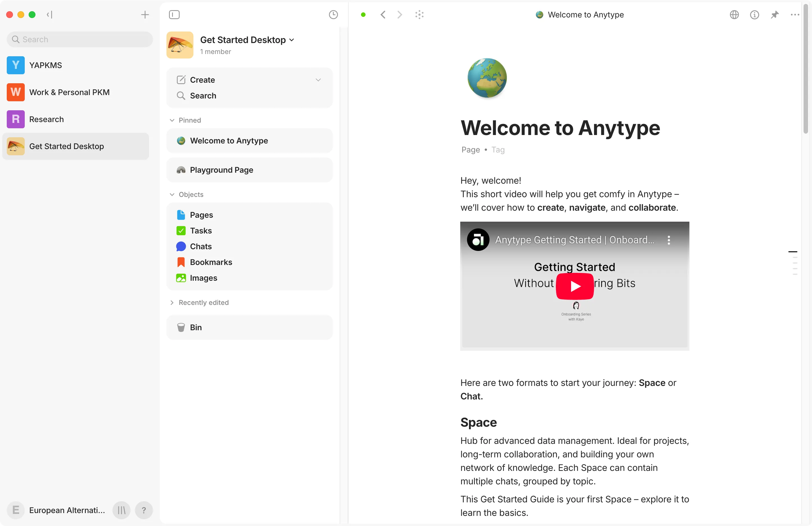Viewport: 812px width, 526px height.
Task: Toggle the sidebar panel visibility
Action: coord(174,15)
